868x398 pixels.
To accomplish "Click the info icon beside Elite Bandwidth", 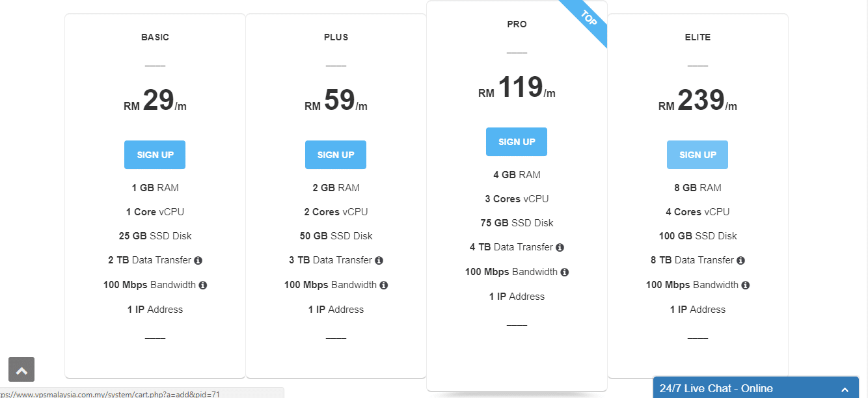I will click(x=745, y=285).
